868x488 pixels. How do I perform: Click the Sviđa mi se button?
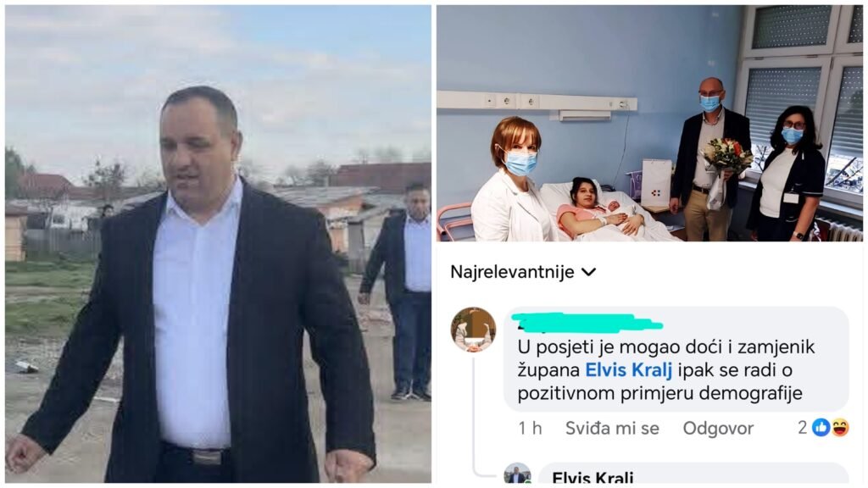612,428
